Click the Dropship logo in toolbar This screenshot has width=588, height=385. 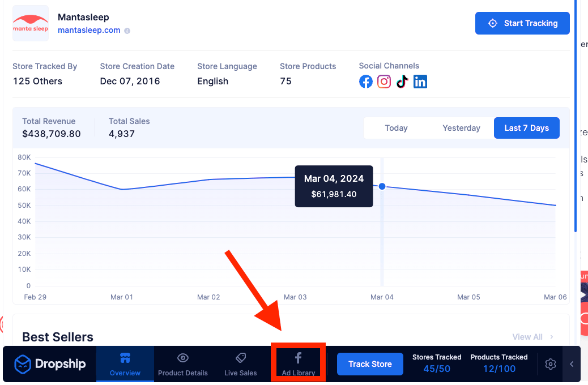click(x=50, y=364)
